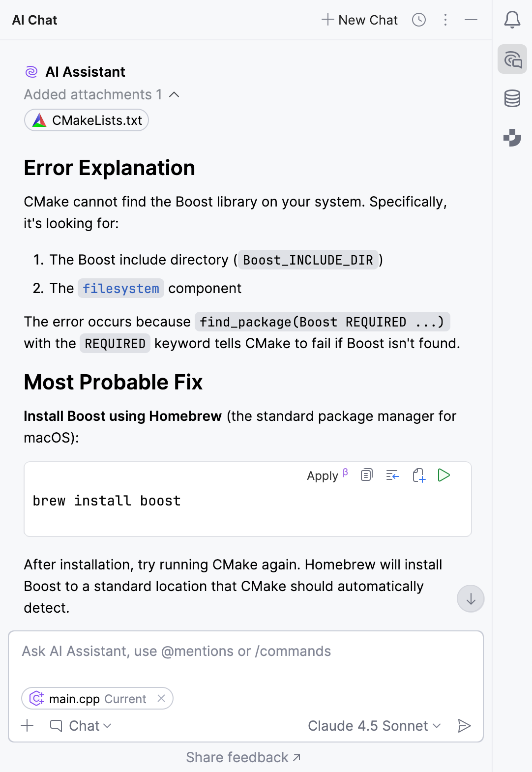Image resolution: width=532 pixels, height=772 pixels.
Task: Click the Apply button for the snippet
Action: click(323, 475)
